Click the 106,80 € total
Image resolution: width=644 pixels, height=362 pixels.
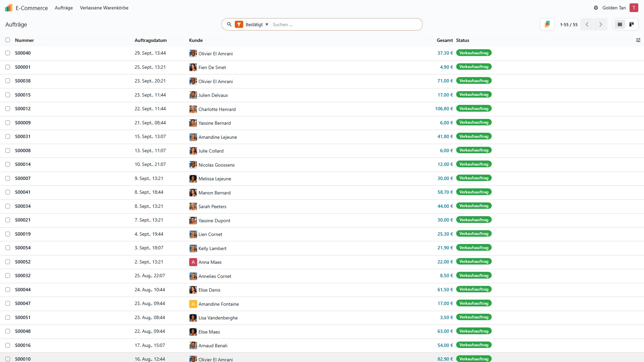(x=444, y=109)
